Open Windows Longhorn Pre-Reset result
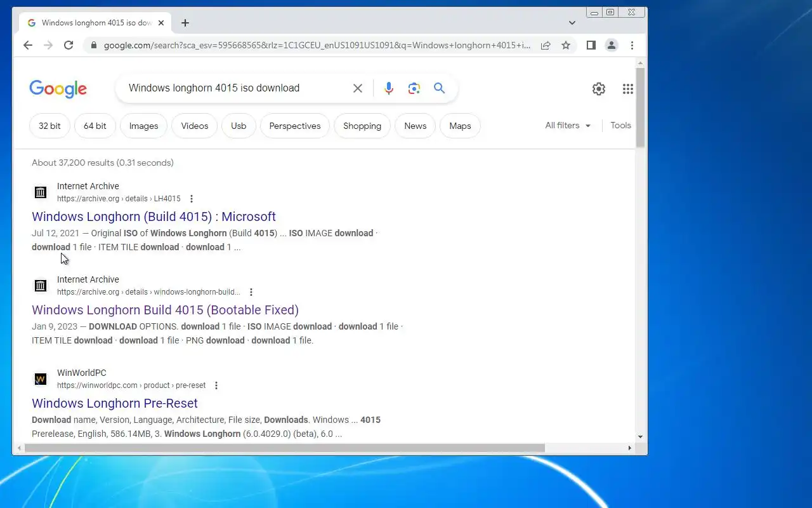Image resolution: width=812 pixels, height=508 pixels. point(115,403)
